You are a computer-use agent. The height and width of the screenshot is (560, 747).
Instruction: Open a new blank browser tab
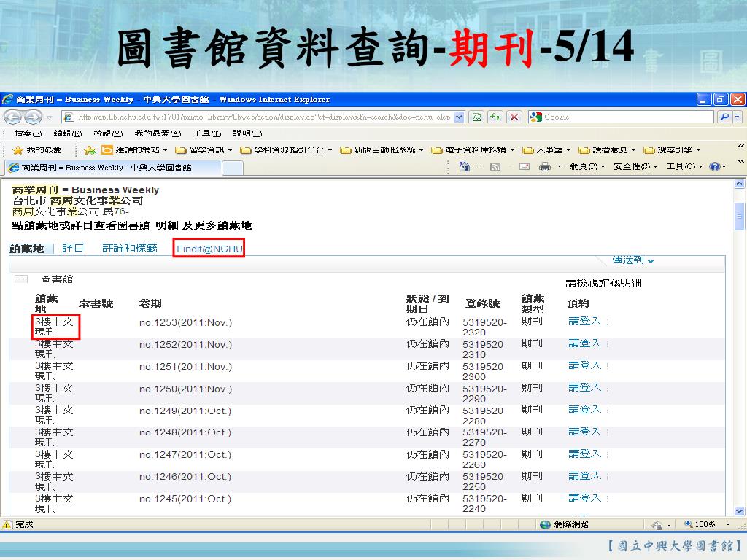[233, 168]
